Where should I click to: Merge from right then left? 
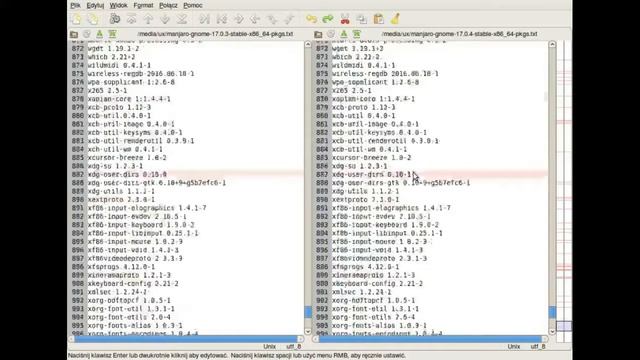tap(289, 19)
